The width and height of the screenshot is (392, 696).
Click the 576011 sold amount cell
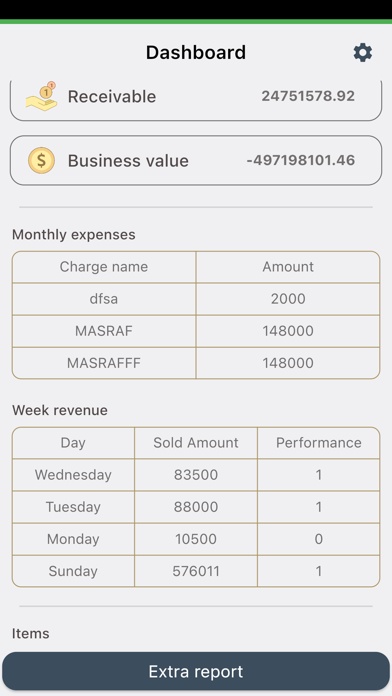[196, 571]
